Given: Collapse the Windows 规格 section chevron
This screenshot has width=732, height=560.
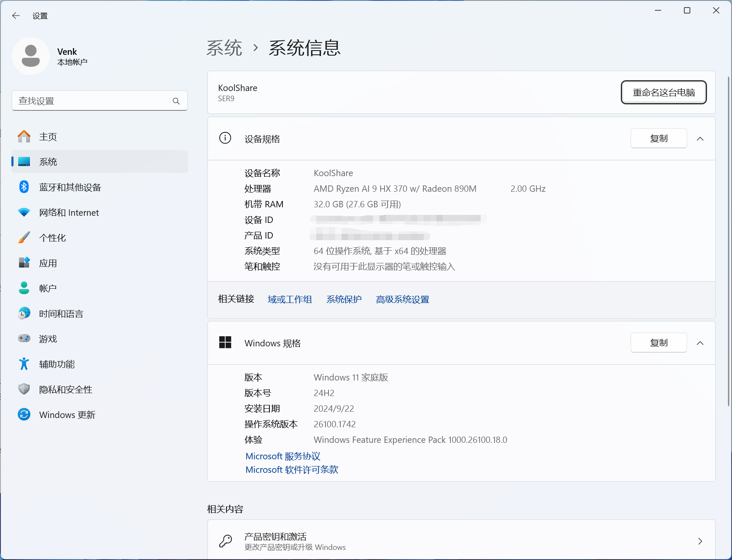Looking at the screenshot, I should tap(700, 343).
